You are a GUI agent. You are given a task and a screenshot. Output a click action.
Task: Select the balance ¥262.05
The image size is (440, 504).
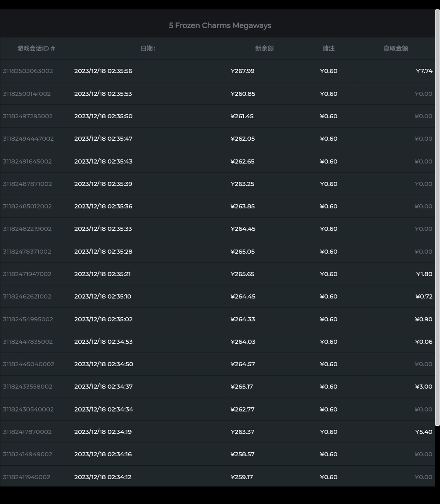[x=242, y=139]
